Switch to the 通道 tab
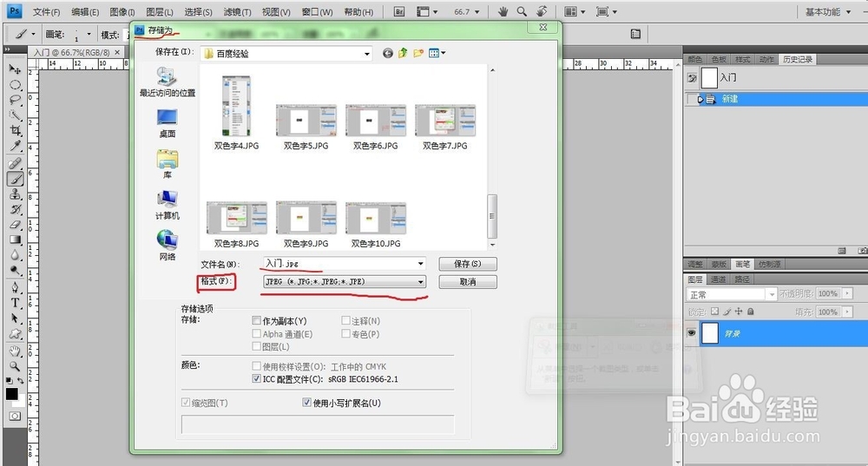This screenshot has width=868, height=466. (719, 279)
